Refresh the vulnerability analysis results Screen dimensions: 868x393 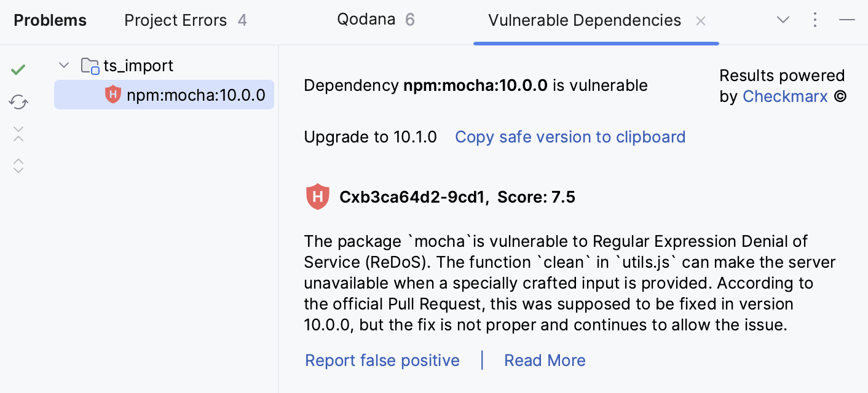click(x=18, y=102)
